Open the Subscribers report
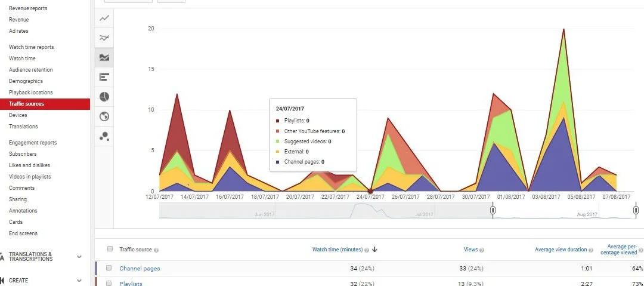Viewport: 644px width, 286px height. click(x=23, y=154)
